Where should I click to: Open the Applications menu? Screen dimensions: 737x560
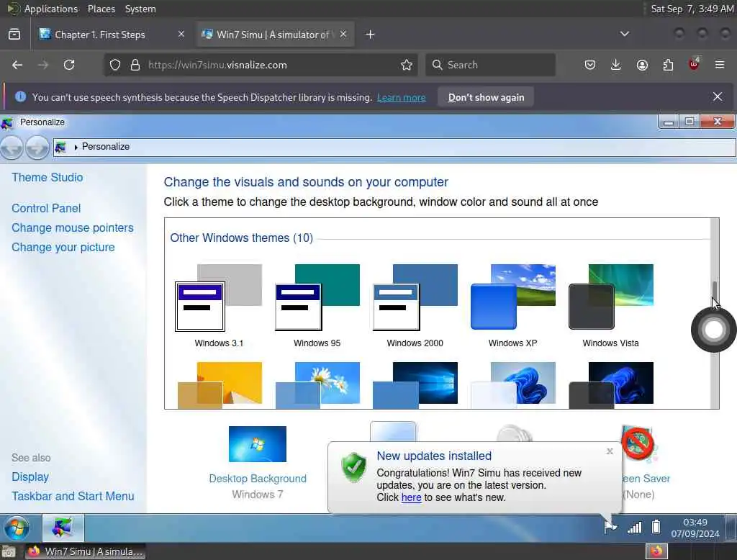pos(51,9)
